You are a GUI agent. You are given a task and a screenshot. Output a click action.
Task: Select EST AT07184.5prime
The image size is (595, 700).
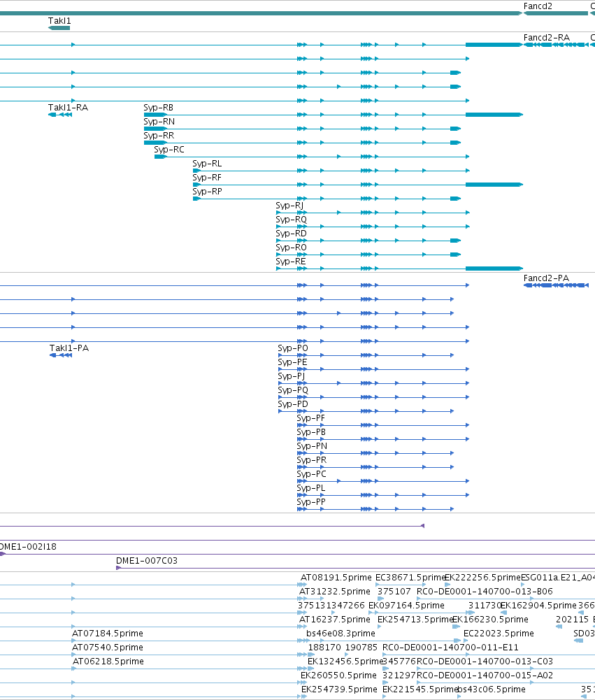[x=108, y=634]
